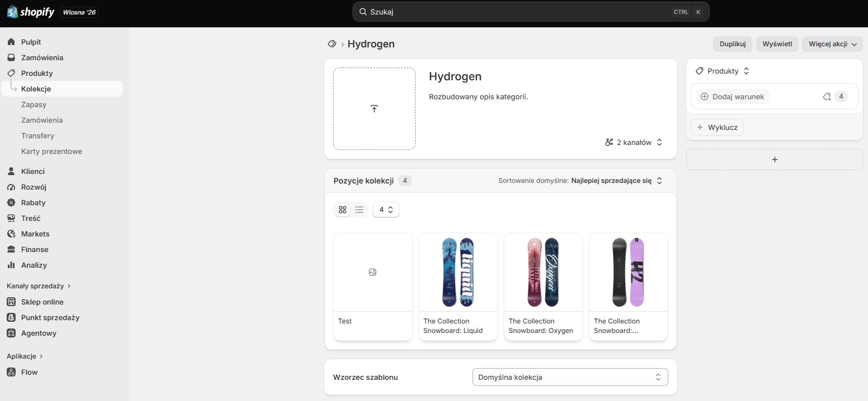The width and height of the screenshot is (868, 401).
Task: Click the Wiosna '26 badge
Action: 80,12
